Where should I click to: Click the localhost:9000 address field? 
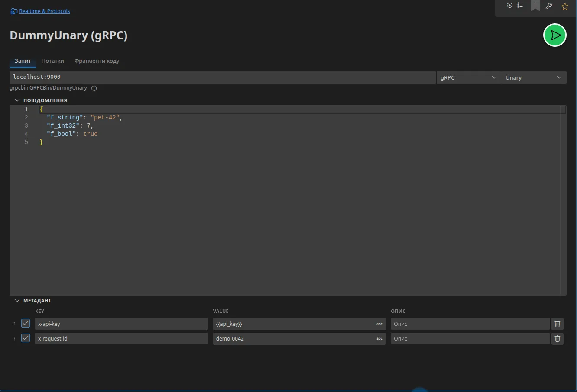point(223,77)
